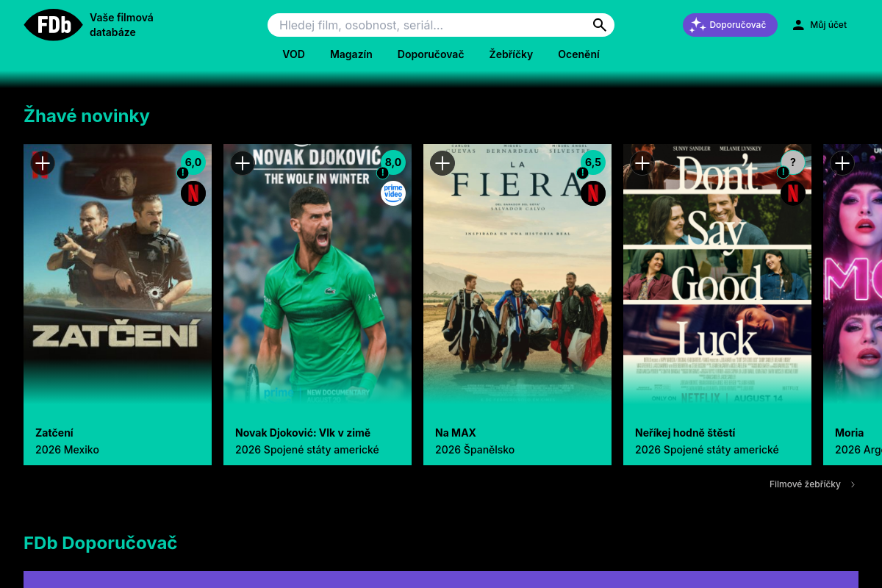
Task: Click the question mark rating badge
Action: pyautogui.click(x=793, y=162)
